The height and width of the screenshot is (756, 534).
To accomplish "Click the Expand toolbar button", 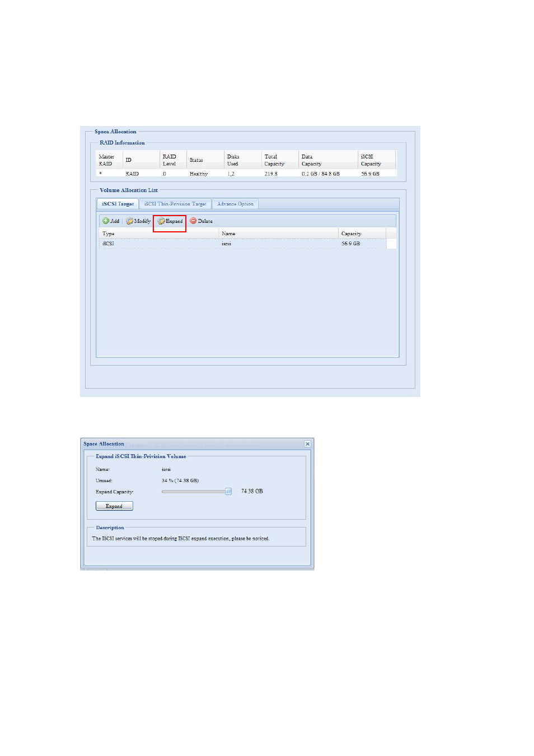I will click(x=170, y=221).
